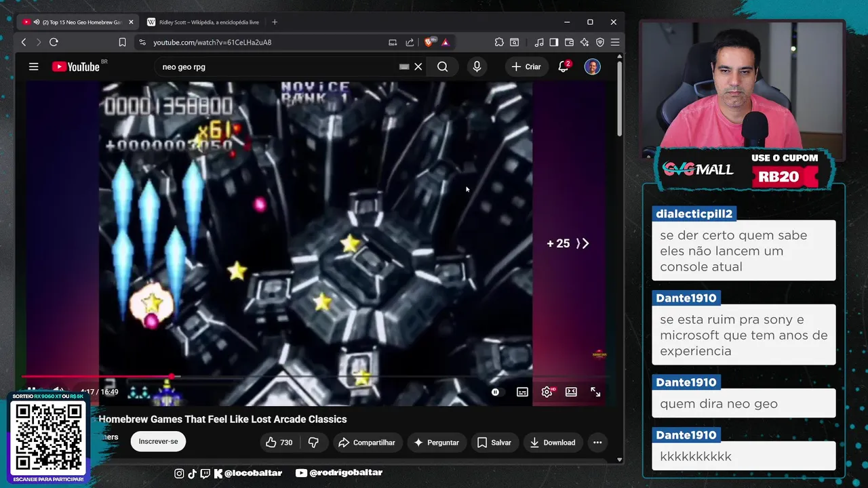
Task: Reload the current page
Action: pos(54,42)
